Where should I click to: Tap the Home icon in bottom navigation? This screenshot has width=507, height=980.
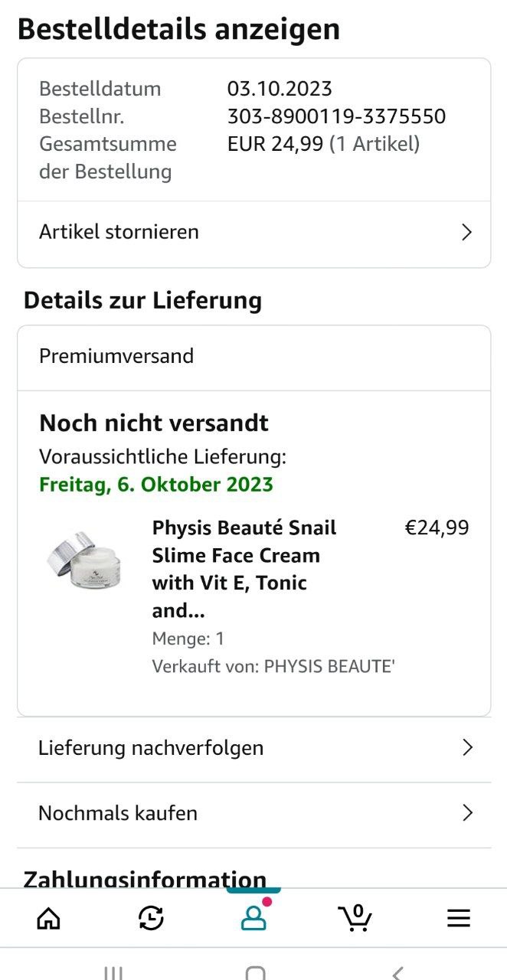49,918
